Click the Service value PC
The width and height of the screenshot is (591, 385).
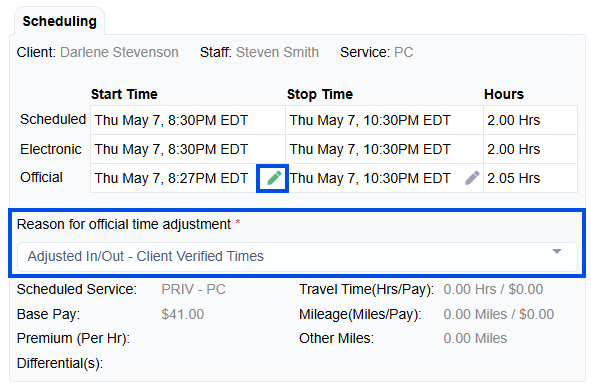tap(404, 52)
